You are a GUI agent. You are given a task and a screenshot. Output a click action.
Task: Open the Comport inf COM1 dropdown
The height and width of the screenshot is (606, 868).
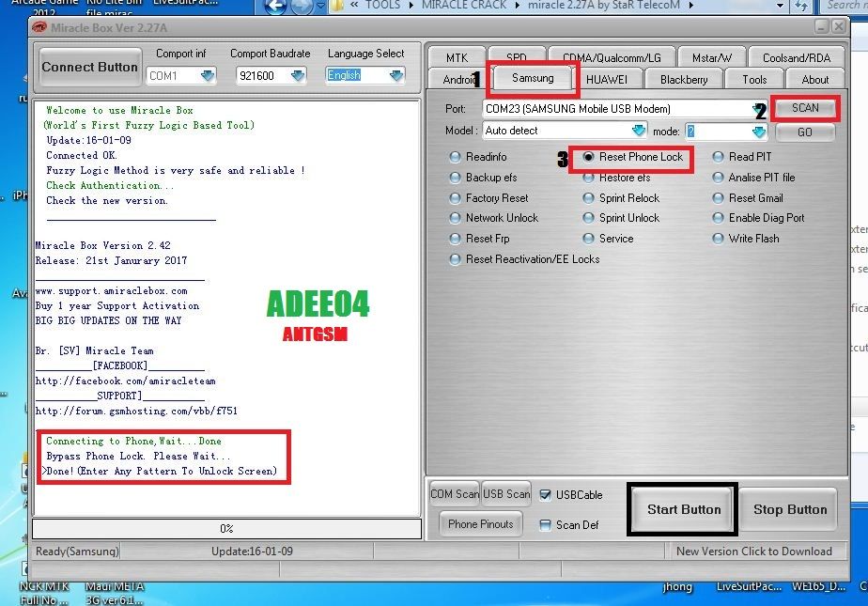pos(208,76)
